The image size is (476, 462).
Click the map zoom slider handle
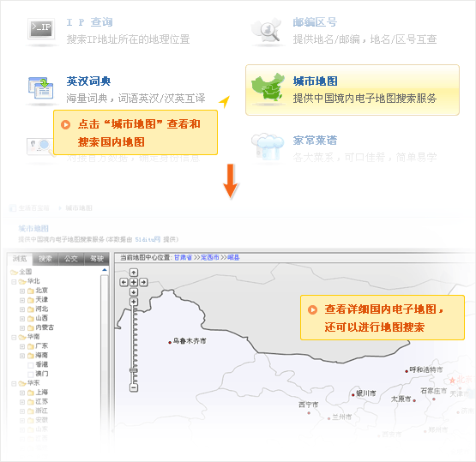134,370
